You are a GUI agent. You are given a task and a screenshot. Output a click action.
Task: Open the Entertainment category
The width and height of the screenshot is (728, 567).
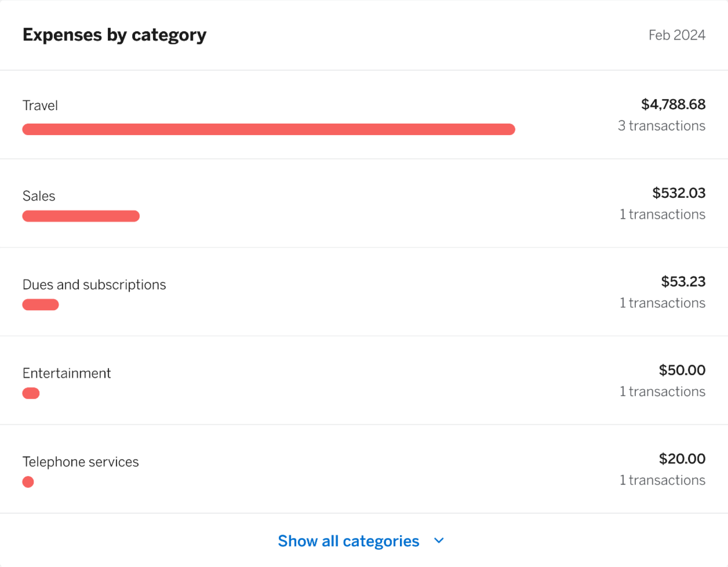tap(67, 373)
